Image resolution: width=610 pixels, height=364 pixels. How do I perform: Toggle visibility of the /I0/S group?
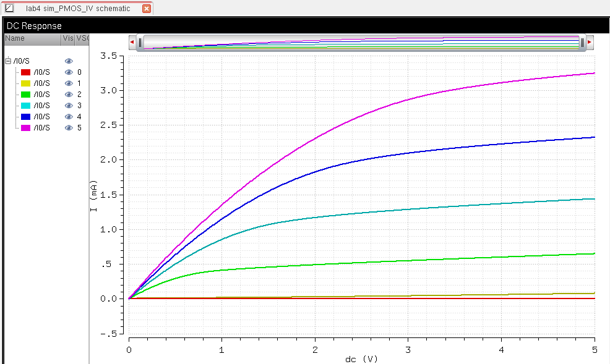[69, 61]
